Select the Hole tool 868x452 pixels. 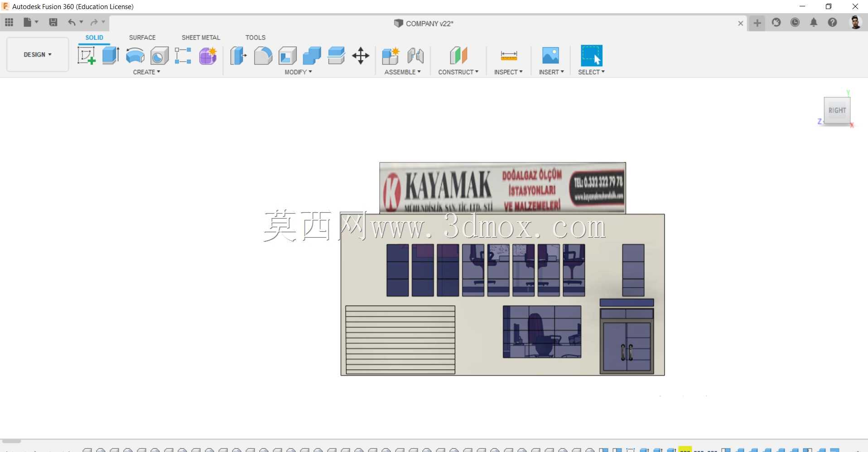[159, 56]
